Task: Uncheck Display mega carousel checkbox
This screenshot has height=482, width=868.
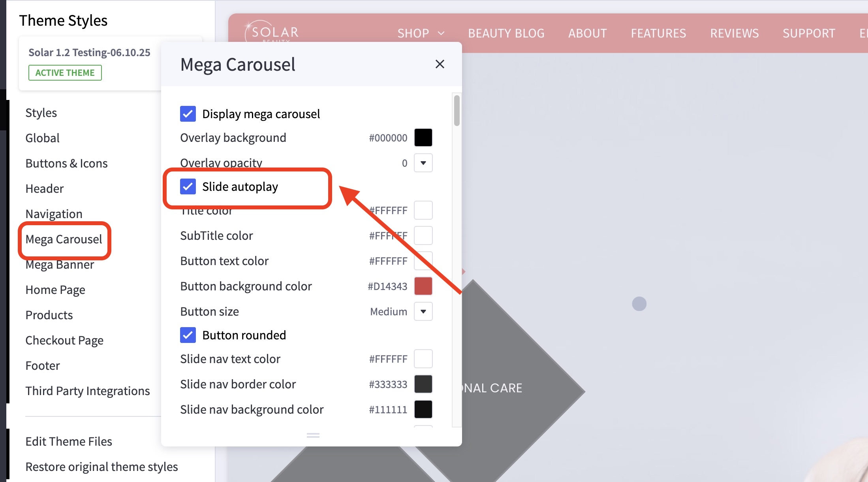Action: click(x=188, y=114)
